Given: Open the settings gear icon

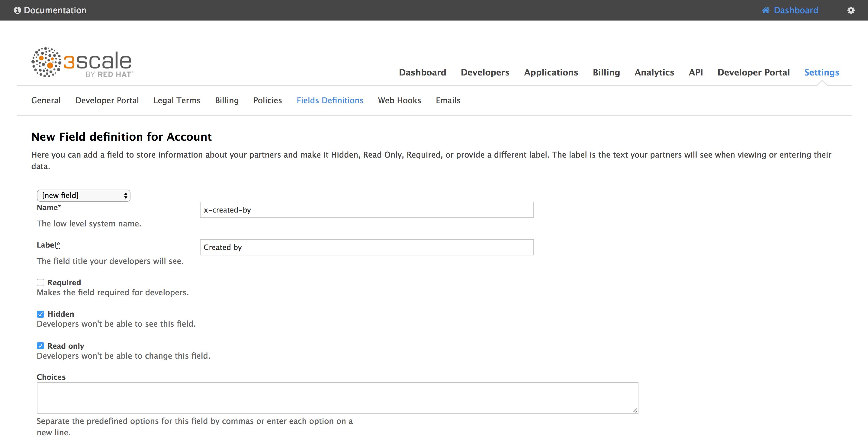Looking at the screenshot, I should click(x=851, y=10).
